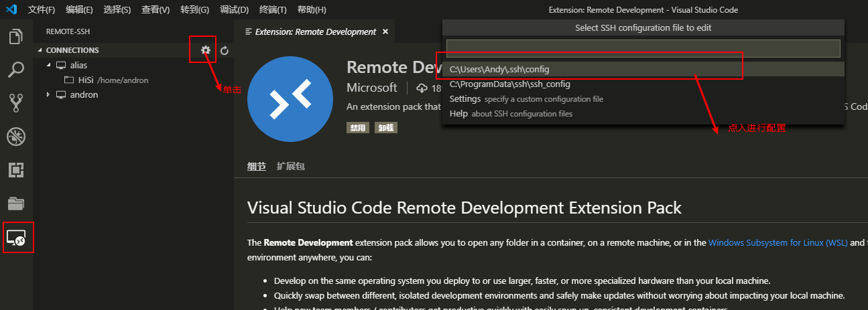
Task: Open the Debug view icon
Action: point(16,137)
